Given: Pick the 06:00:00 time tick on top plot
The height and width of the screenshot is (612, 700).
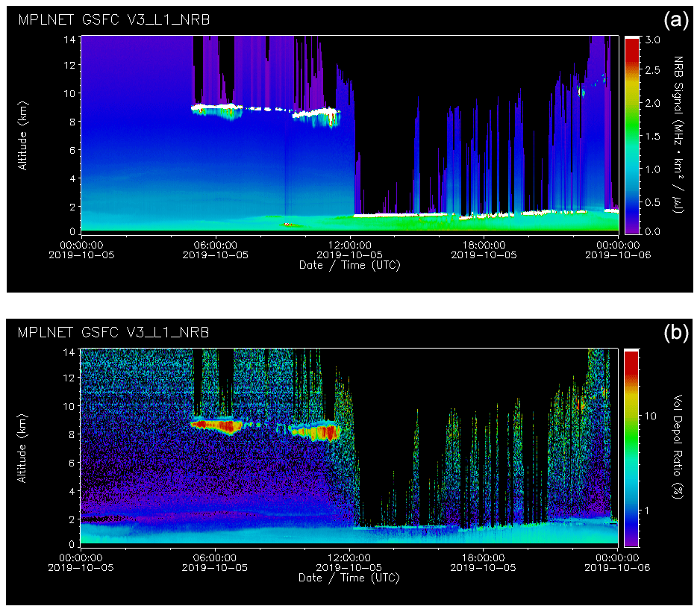Looking at the screenshot, I should 216,244.
